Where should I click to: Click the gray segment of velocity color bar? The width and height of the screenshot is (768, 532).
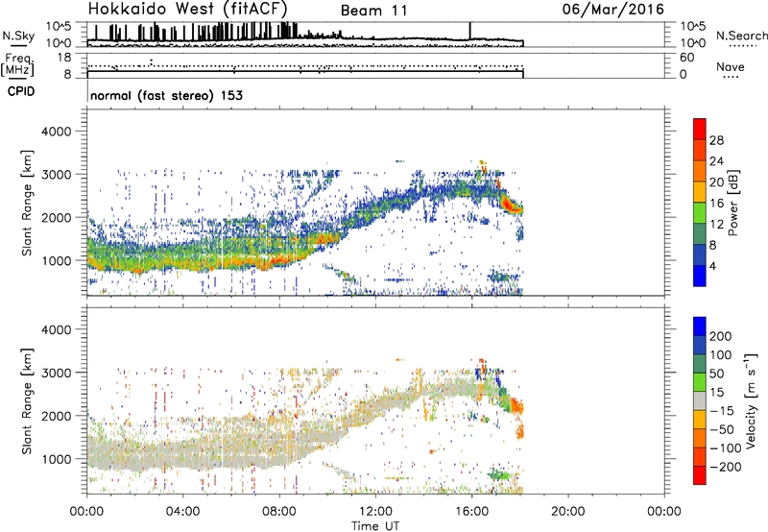click(x=700, y=400)
